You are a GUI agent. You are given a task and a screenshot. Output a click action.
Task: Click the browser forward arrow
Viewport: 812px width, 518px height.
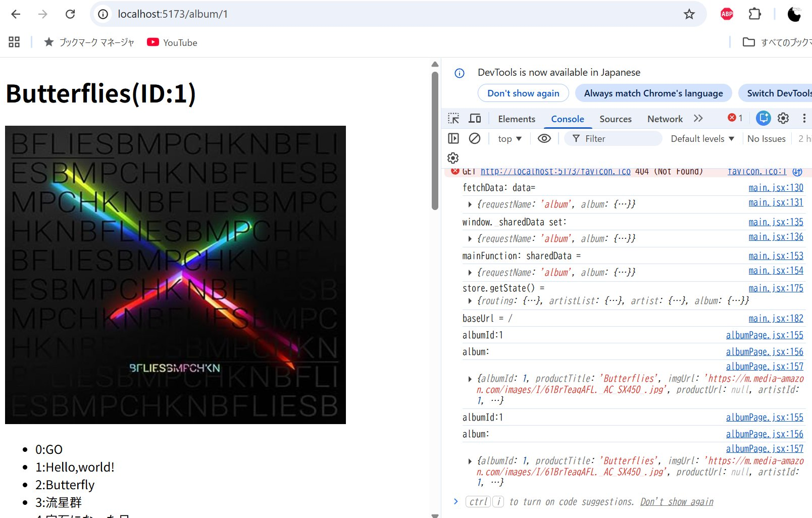[43, 14]
